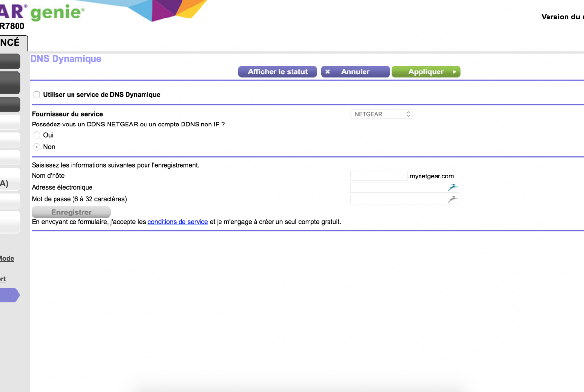
Task: Click the DNS Dynamique page title
Action: point(66,59)
